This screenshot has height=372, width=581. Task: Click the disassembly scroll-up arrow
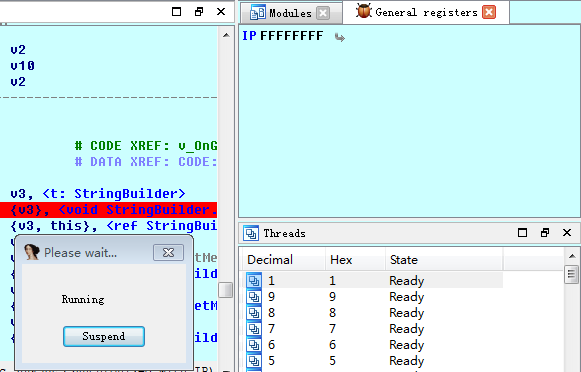226,35
